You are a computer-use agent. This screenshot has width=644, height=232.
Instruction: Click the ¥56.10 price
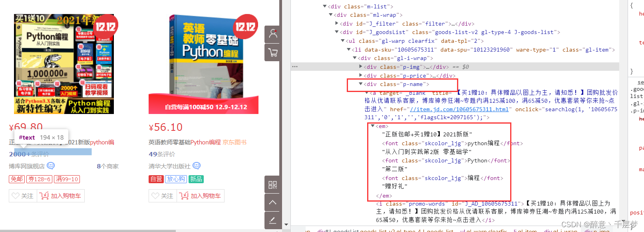coord(165,127)
